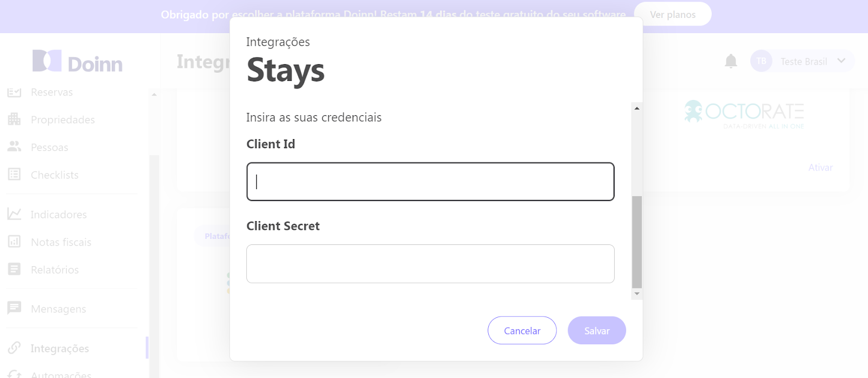Image resolution: width=868 pixels, height=378 pixels.
Task: Click the Indicadores chart icon
Action: (14, 214)
